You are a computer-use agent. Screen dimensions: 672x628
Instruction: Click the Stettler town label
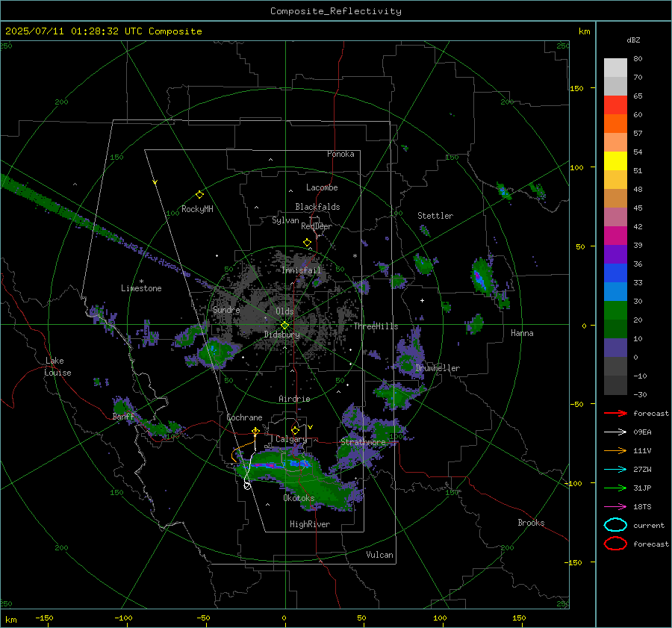coord(435,216)
